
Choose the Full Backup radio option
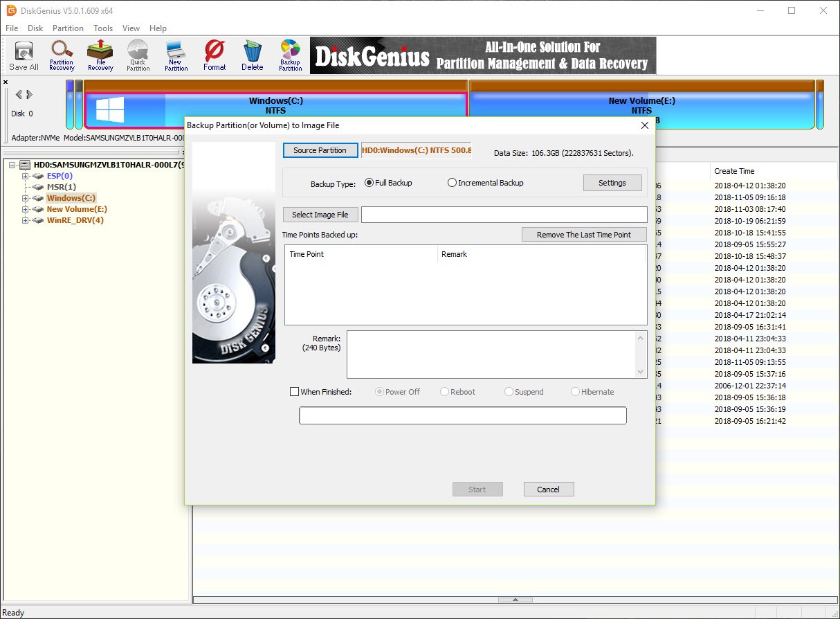tap(369, 183)
